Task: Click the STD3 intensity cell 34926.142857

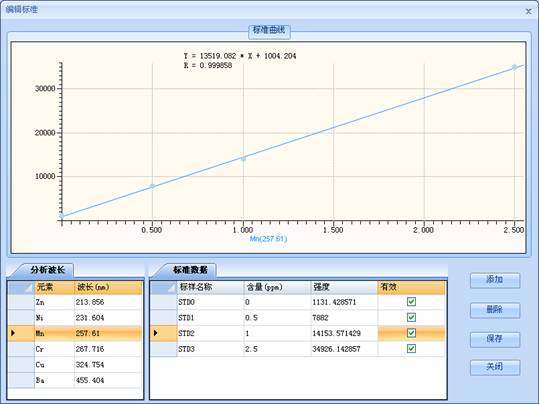Action: (344, 349)
